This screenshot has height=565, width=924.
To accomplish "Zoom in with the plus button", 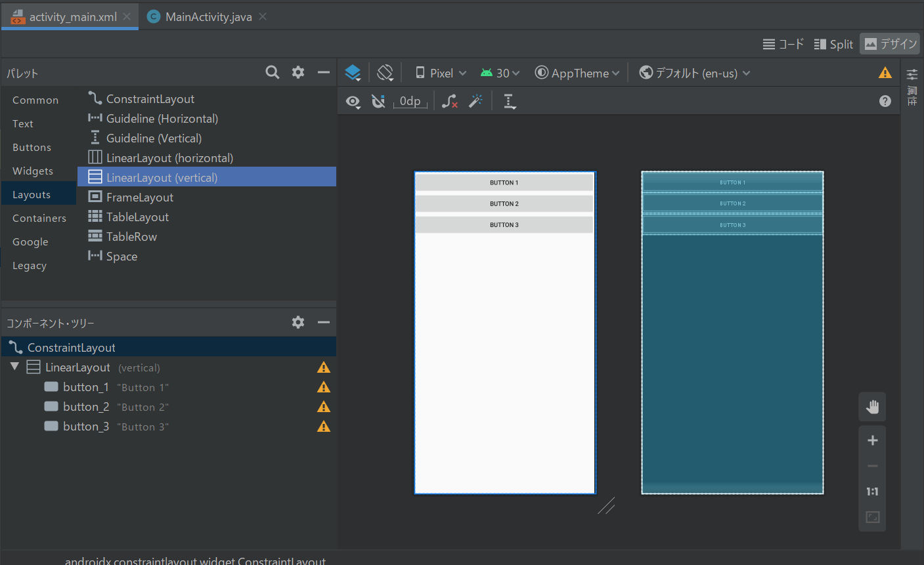I will coord(872,440).
